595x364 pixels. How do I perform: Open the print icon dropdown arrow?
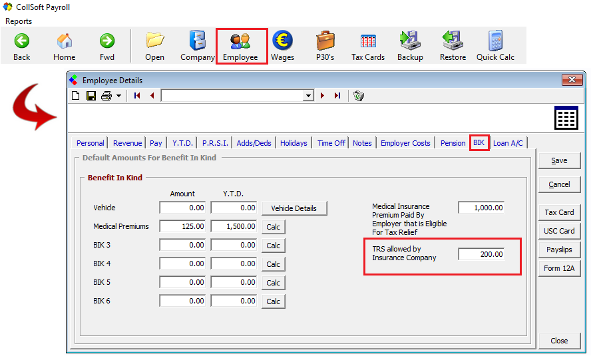point(118,96)
